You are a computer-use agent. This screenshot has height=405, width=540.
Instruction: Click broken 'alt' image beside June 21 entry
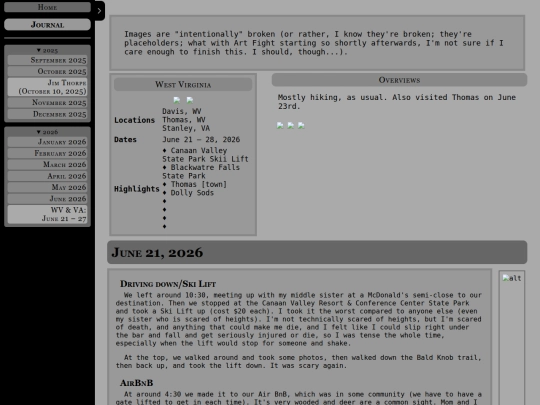pos(512,278)
